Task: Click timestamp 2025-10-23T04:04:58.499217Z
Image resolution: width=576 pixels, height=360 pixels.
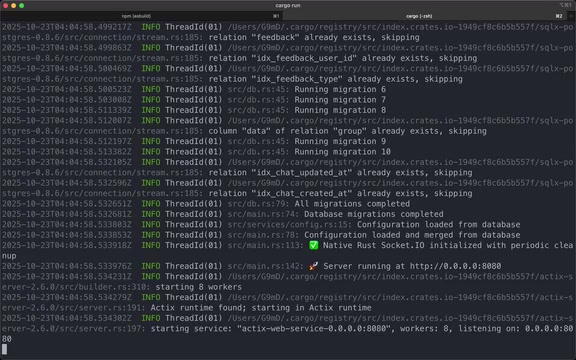Action: 67,27
